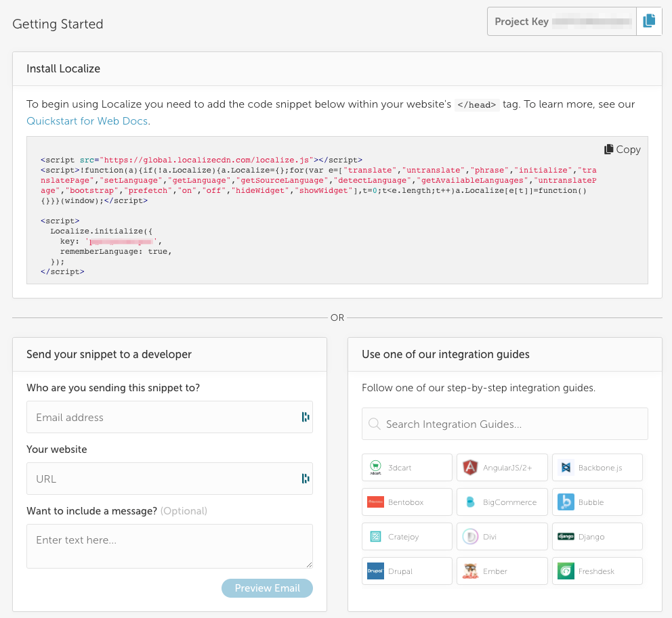
Task: Click the Project Key field
Action: click(x=562, y=22)
